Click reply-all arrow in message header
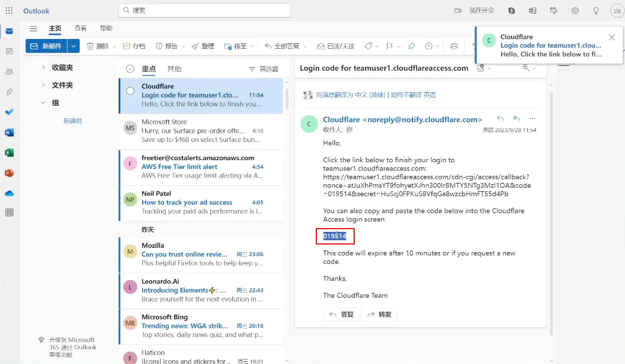 516,118
